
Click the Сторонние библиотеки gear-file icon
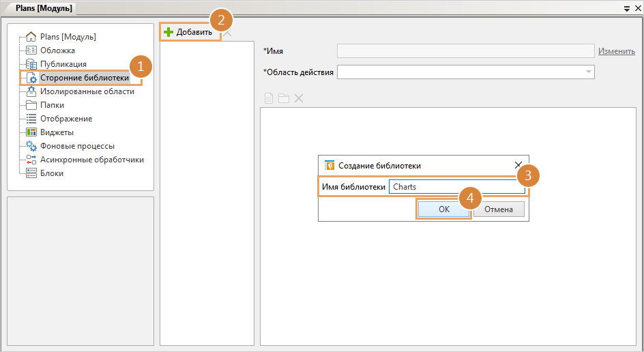coord(31,78)
